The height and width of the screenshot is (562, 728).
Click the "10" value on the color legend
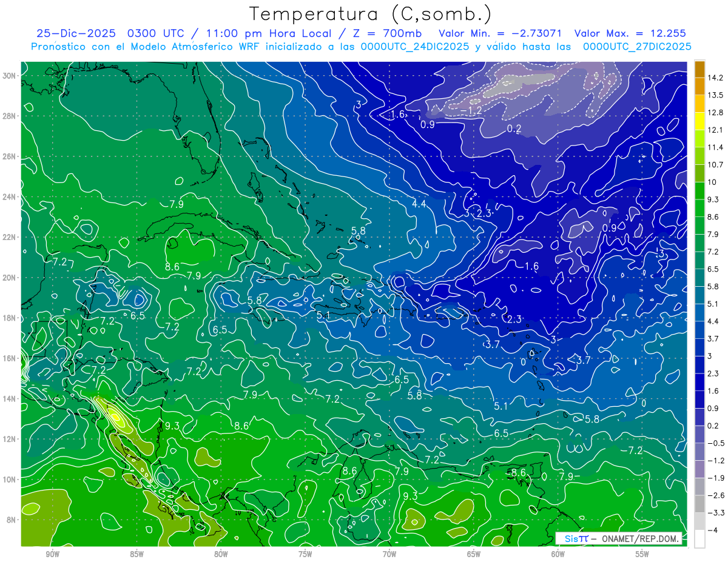tap(713, 182)
